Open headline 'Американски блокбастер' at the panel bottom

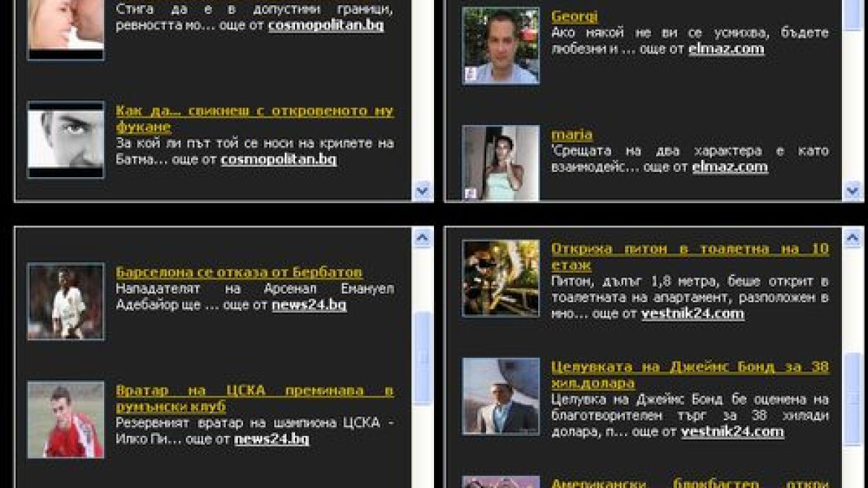690,483
